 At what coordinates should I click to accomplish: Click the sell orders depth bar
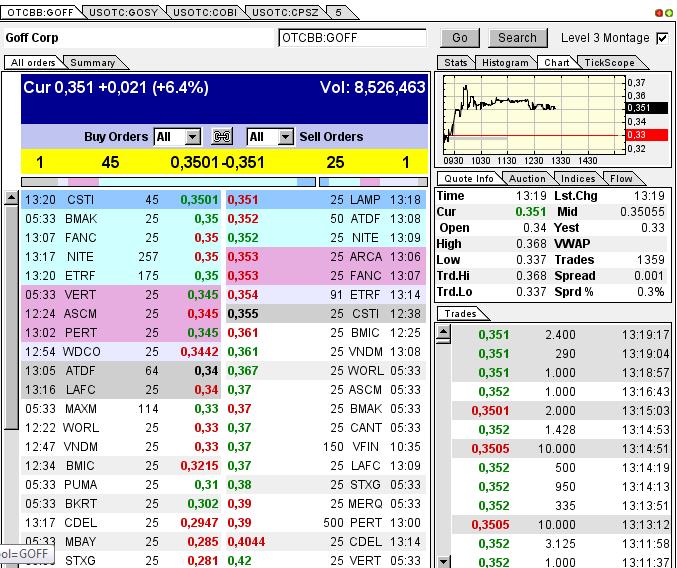click(373, 182)
